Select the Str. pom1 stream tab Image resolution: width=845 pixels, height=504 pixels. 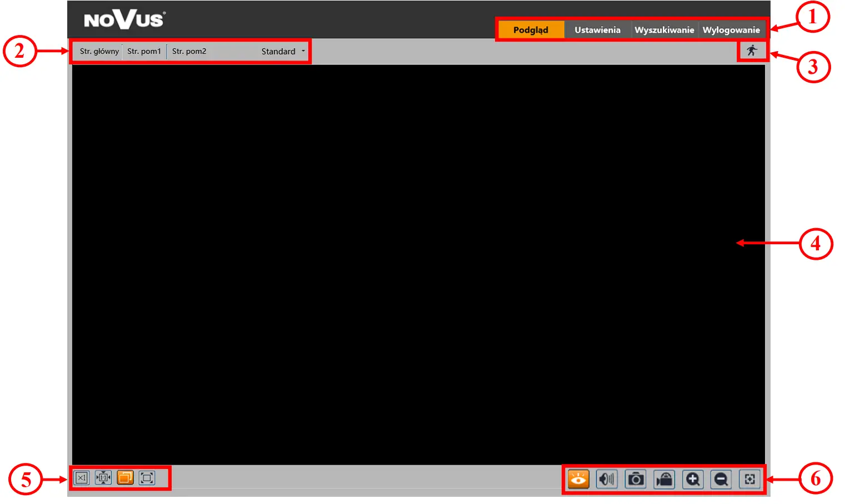[x=144, y=51]
